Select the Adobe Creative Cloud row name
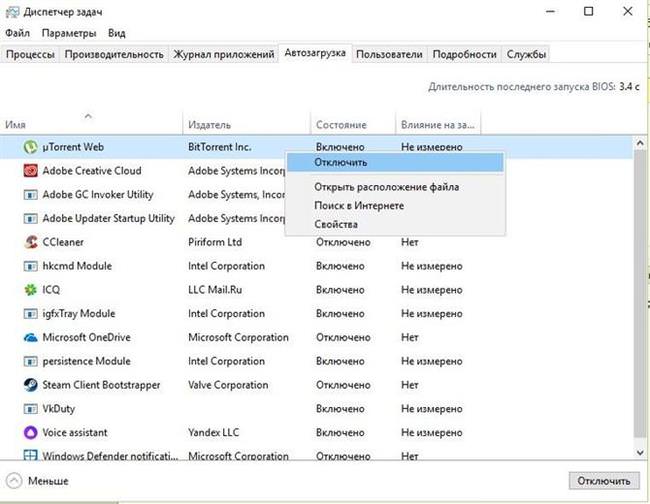This screenshot has width=650, height=504. click(x=92, y=171)
